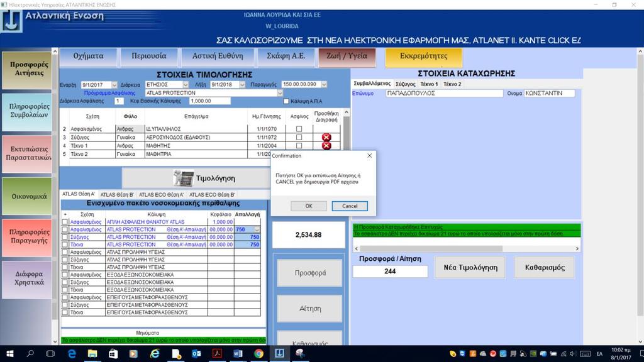Click Cancel in the Confirmation dialog
Screen dimensions: 644x362
[350, 206]
